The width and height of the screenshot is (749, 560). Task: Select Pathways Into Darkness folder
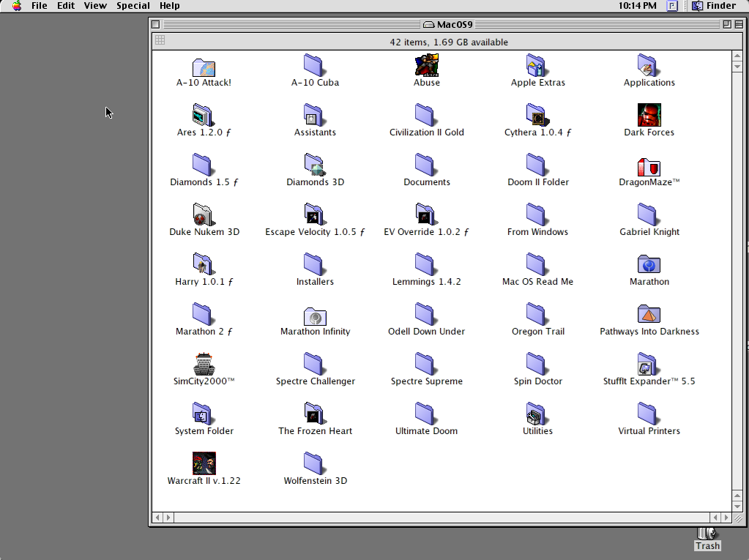point(649,313)
